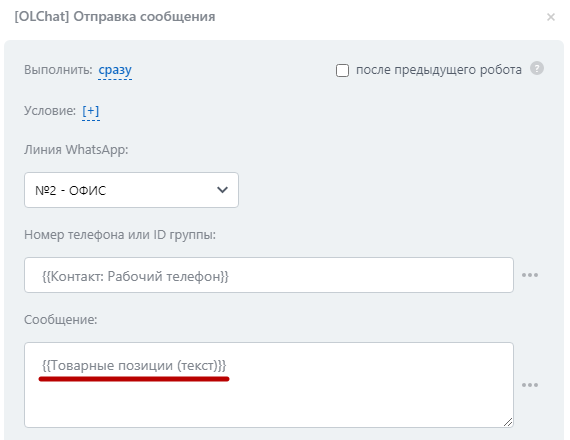The height and width of the screenshot is (440, 570).
Task: Focus the Сообщение message textarea
Action: pyautogui.click(x=269, y=385)
